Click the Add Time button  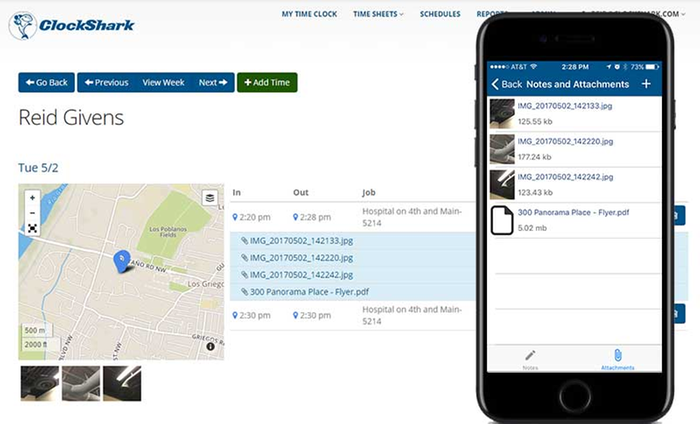click(267, 83)
